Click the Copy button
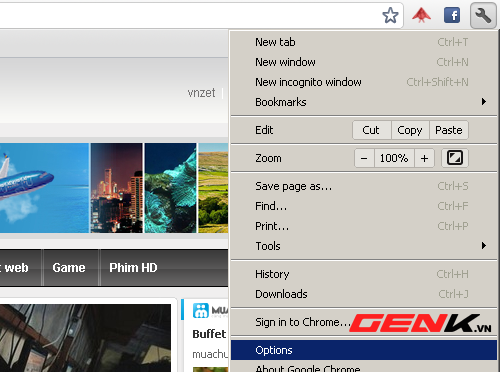 (x=410, y=130)
